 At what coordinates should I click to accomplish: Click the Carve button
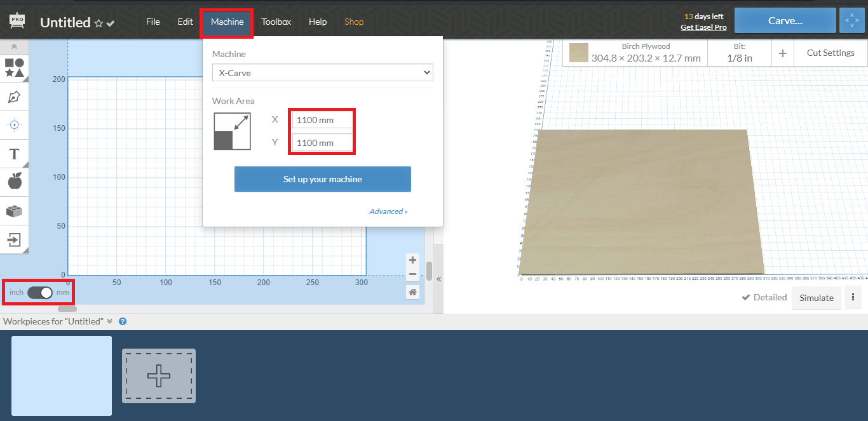pyautogui.click(x=785, y=20)
